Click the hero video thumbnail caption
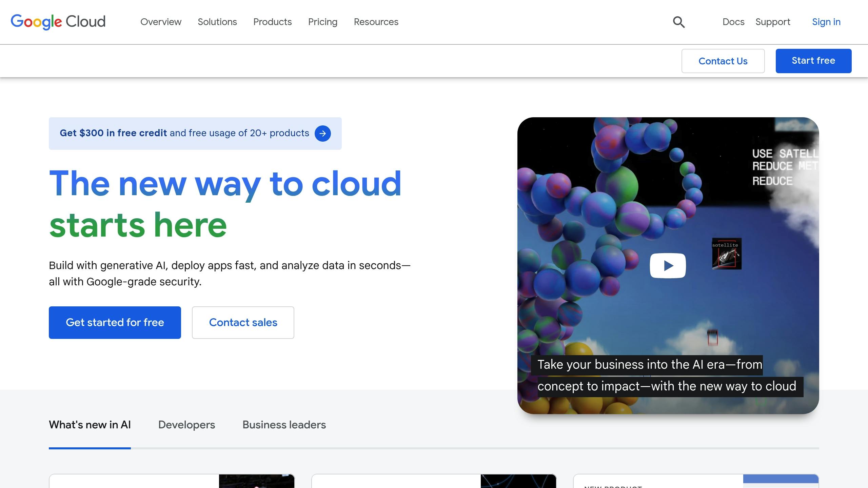The width and height of the screenshot is (868, 488). coord(667,376)
